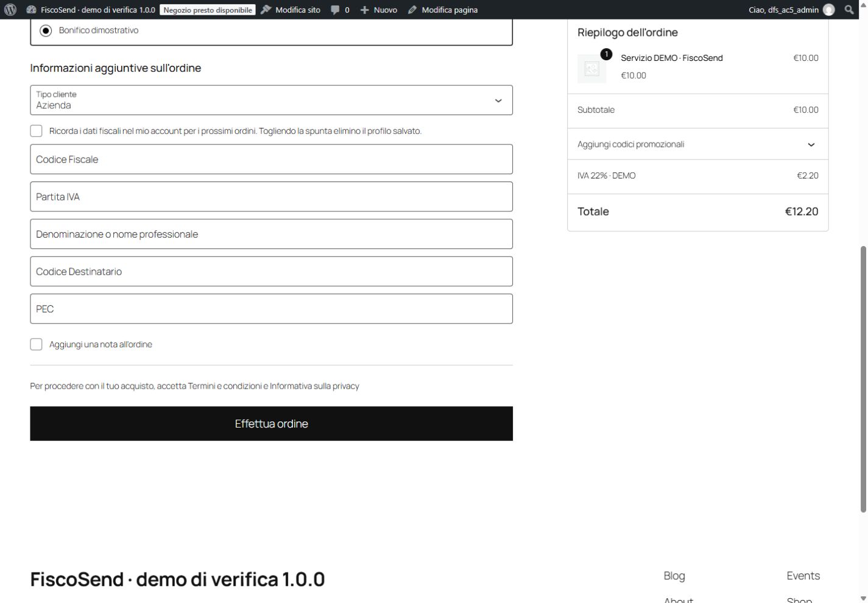Viewport: 868px width, 603px height.
Task: Click the PEC input field
Action: point(271,309)
